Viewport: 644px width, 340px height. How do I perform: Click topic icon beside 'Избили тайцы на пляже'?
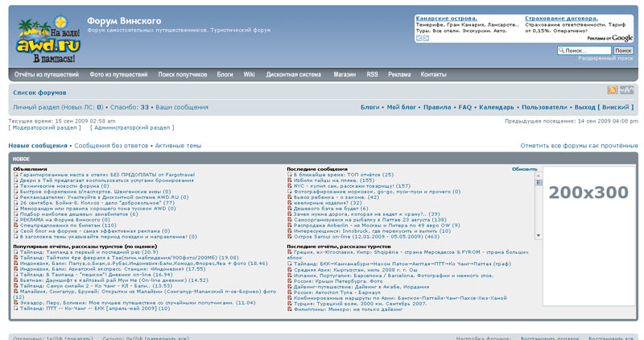tap(290, 180)
